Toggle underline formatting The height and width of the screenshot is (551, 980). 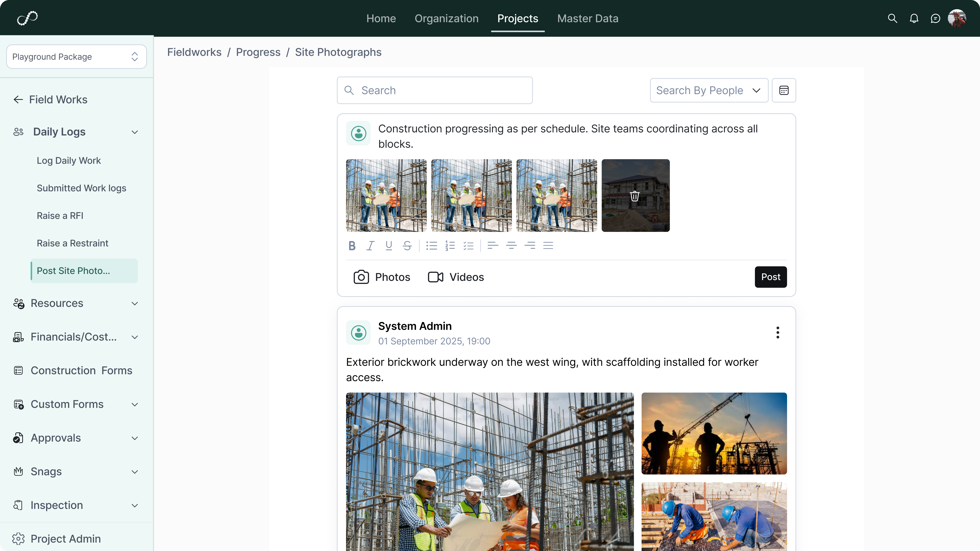pyautogui.click(x=388, y=246)
